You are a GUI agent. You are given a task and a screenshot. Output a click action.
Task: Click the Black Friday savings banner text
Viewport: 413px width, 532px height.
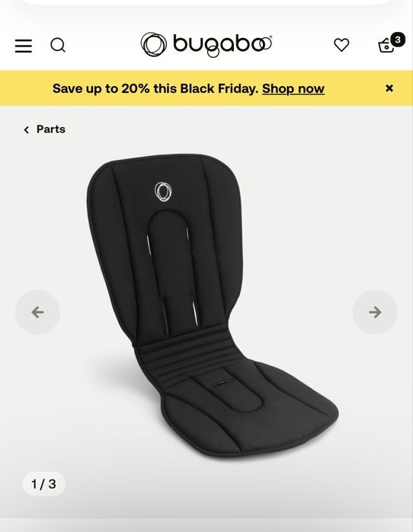[155, 88]
